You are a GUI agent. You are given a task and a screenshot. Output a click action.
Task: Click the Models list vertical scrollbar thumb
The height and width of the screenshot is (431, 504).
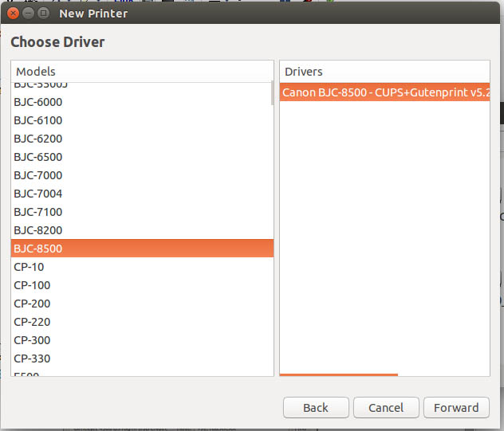click(x=272, y=93)
